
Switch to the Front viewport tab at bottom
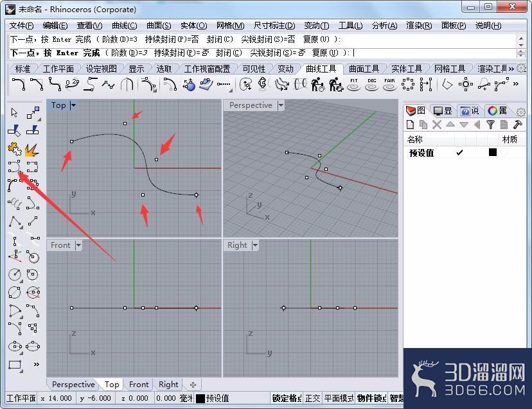point(139,385)
